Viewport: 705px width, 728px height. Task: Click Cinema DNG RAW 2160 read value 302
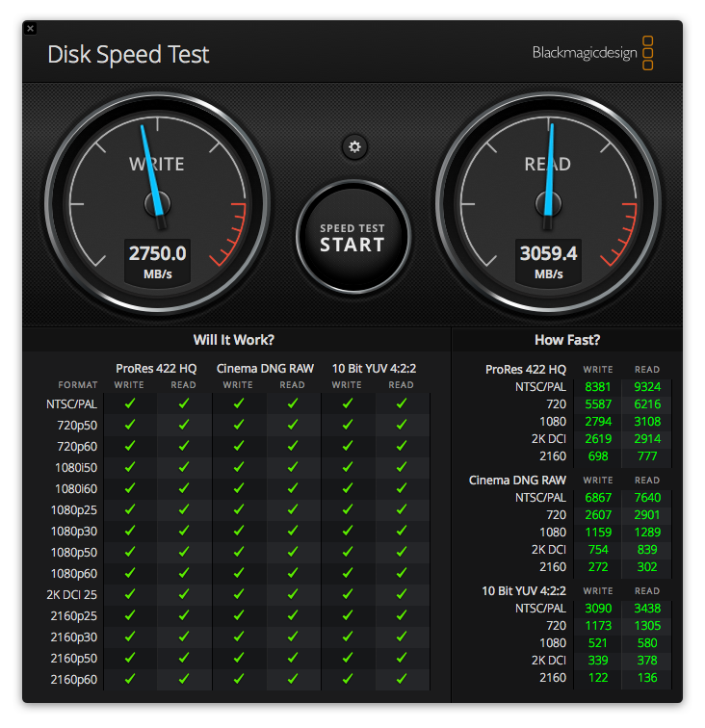pos(647,567)
